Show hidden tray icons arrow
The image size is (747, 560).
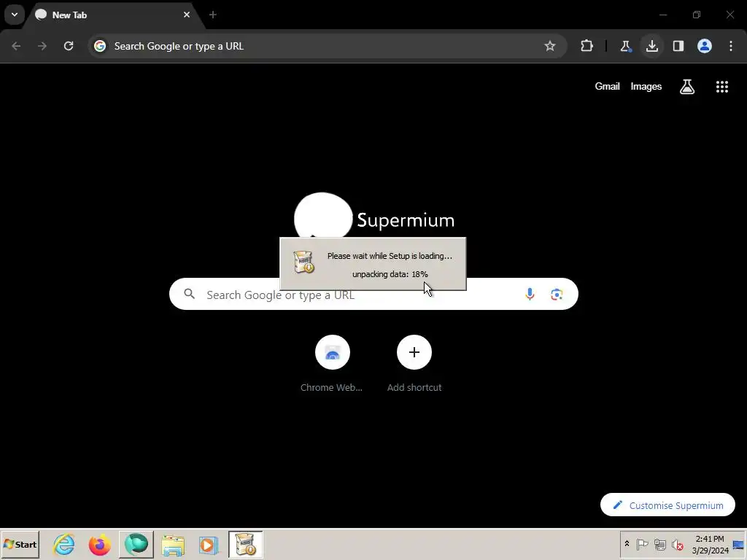627,544
